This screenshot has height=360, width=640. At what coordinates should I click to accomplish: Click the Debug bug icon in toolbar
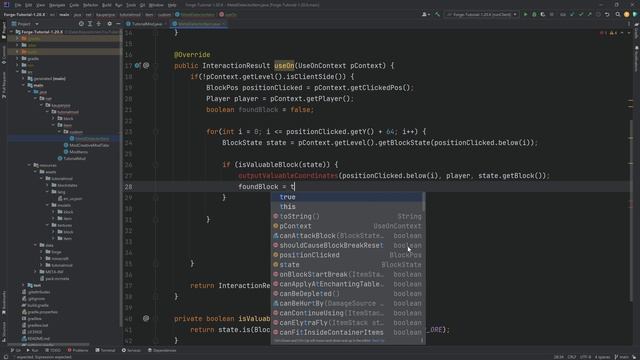pyautogui.click(x=534, y=14)
